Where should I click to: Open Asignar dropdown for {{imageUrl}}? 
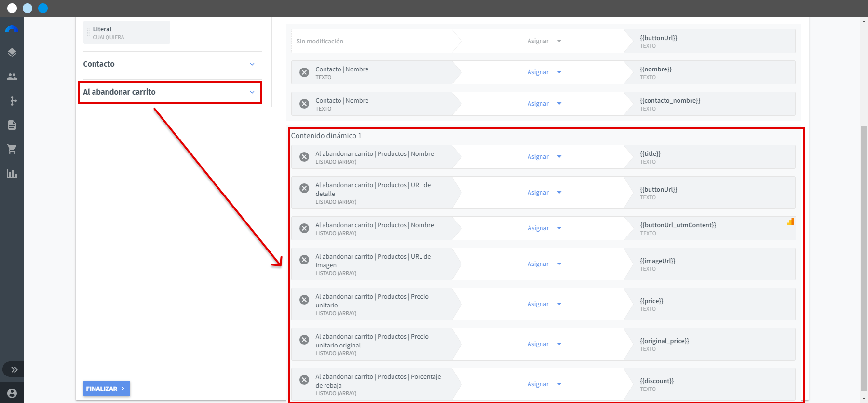click(544, 264)
